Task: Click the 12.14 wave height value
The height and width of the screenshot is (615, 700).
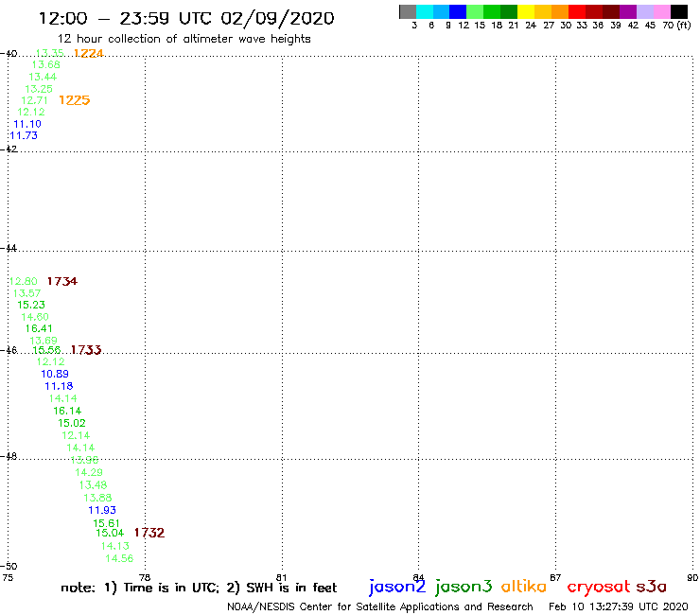Action: [x=76, y=435]
